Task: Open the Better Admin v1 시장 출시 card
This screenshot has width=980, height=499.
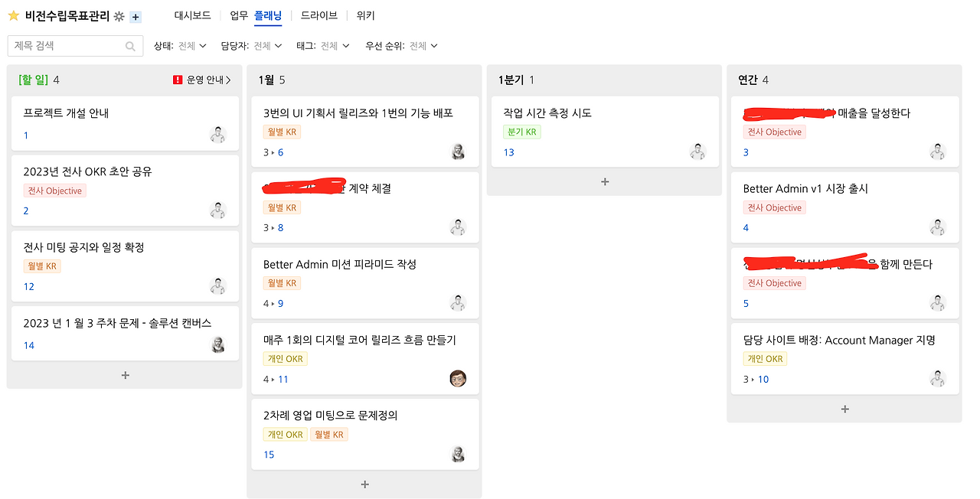Action: [805, 189]
